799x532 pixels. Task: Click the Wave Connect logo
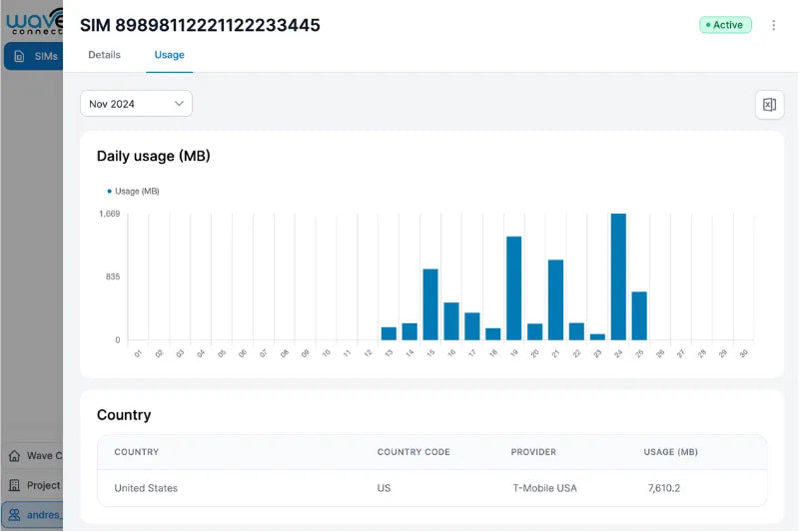click(x=33, y=21)
